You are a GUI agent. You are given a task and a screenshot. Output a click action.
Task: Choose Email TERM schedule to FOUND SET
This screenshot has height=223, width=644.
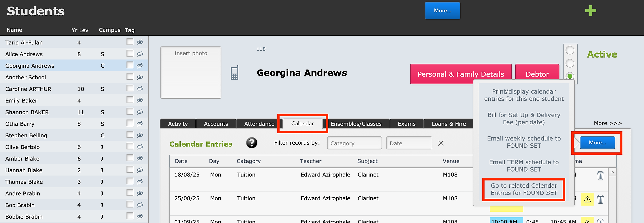tap(524, 166)
